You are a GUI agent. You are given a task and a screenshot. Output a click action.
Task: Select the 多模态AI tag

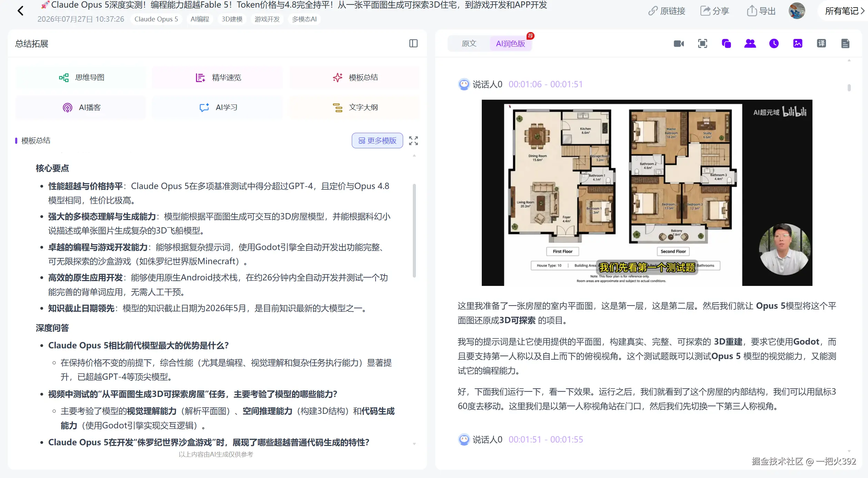click(304, 19)
